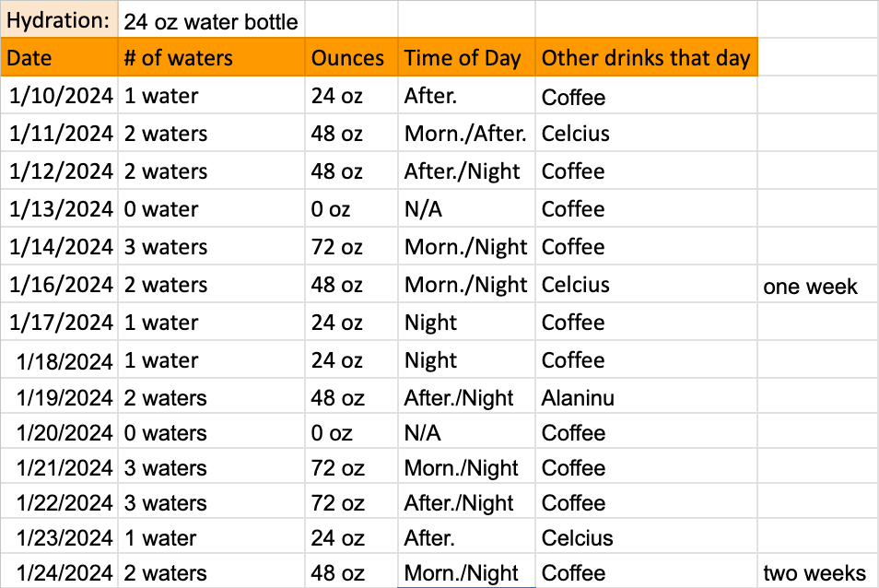This screenshot has height=588, width=879.
Task: Click the 'two weeks' note cell
Action: [815, 573]
